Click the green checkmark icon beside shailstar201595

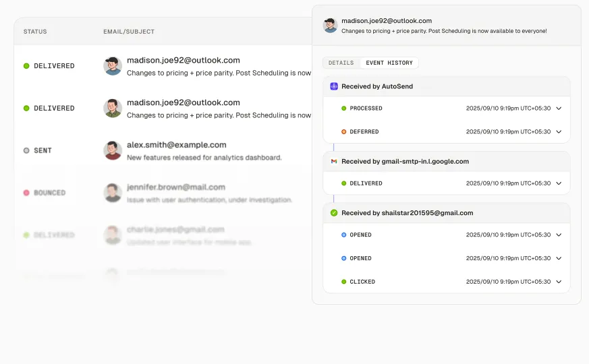334,213
